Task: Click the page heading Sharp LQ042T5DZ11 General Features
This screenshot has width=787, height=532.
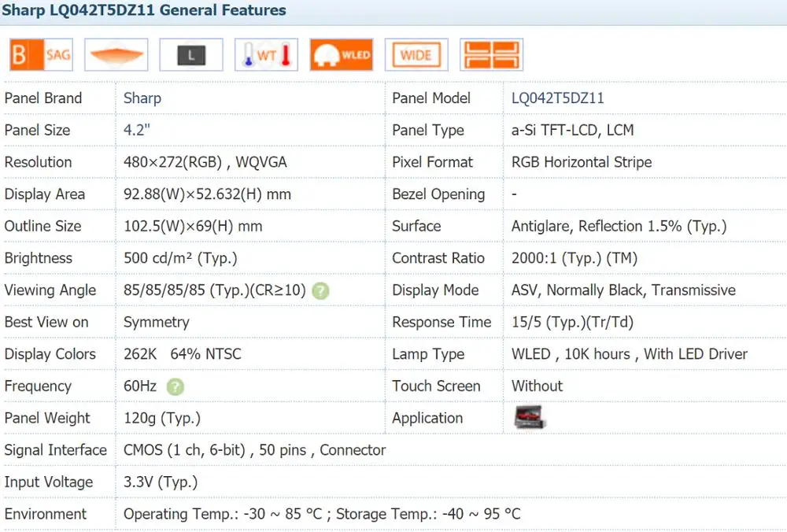Action: click(x=144, y=10)
